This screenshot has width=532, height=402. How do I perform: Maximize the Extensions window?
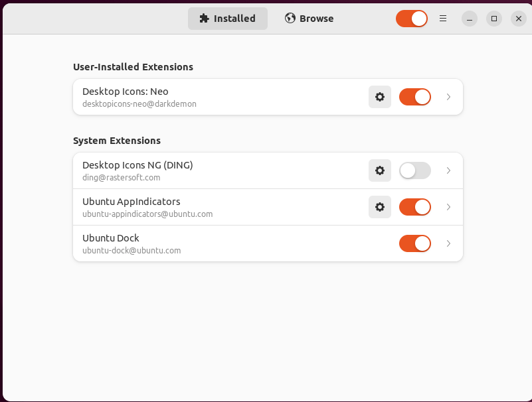(x=493, y=19)
